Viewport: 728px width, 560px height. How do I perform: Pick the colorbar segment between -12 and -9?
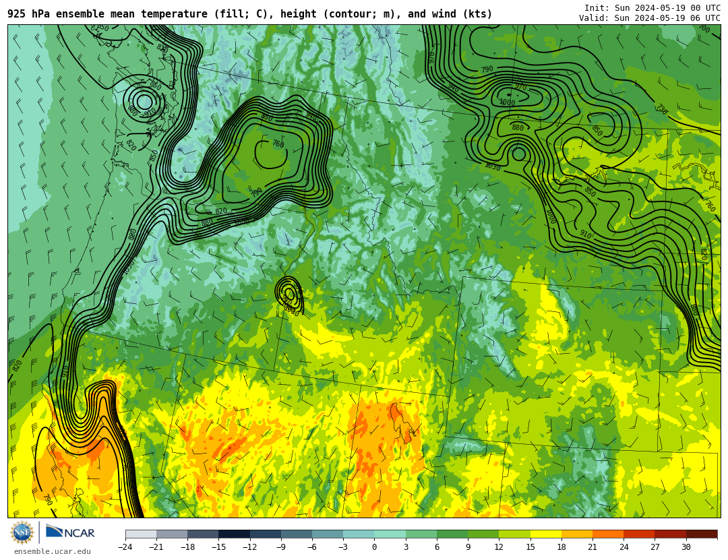(x=266, y=534)
